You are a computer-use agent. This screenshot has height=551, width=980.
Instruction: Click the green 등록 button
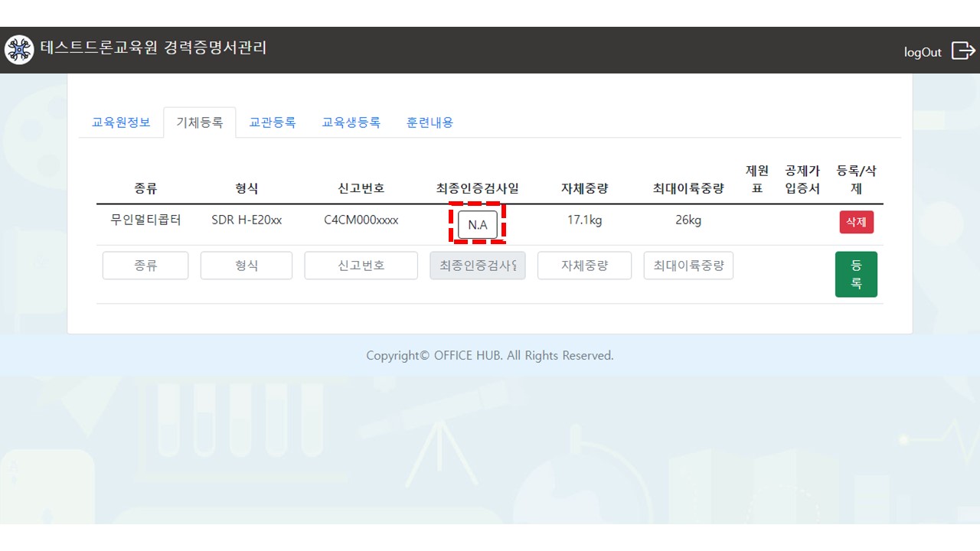(856, 274)
